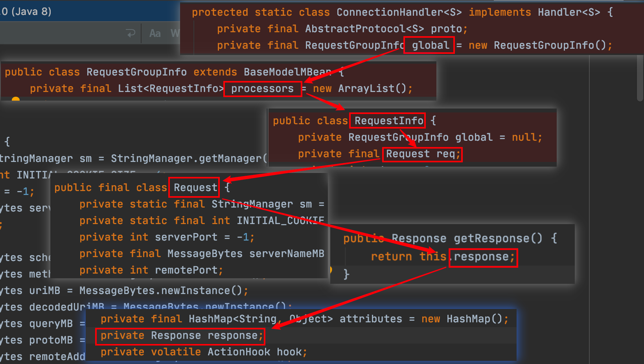The image size is (644, 364).
Task: Click the serverPort variable in Request class
Action: pyautogui.click(x=186, y=237)
